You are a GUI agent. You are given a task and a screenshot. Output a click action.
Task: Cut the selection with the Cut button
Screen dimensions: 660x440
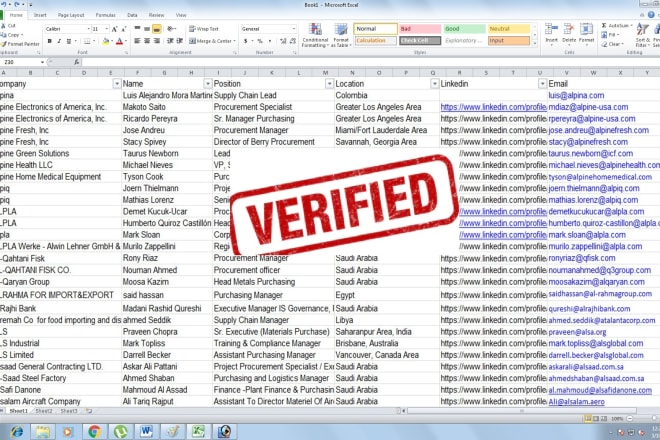pos(8,26)
